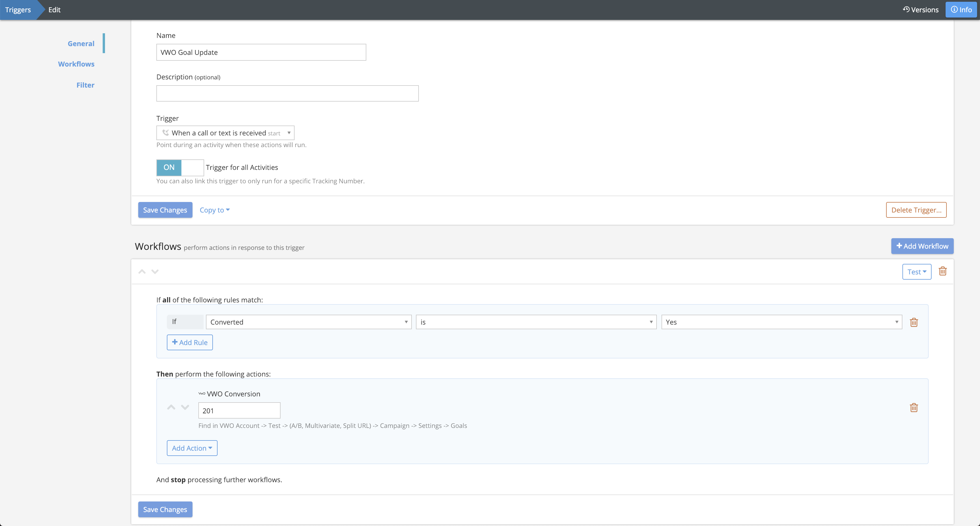Expand the 'is' operator dropdown
Viewport: 980px width, 526px height.
click(536, 322)
